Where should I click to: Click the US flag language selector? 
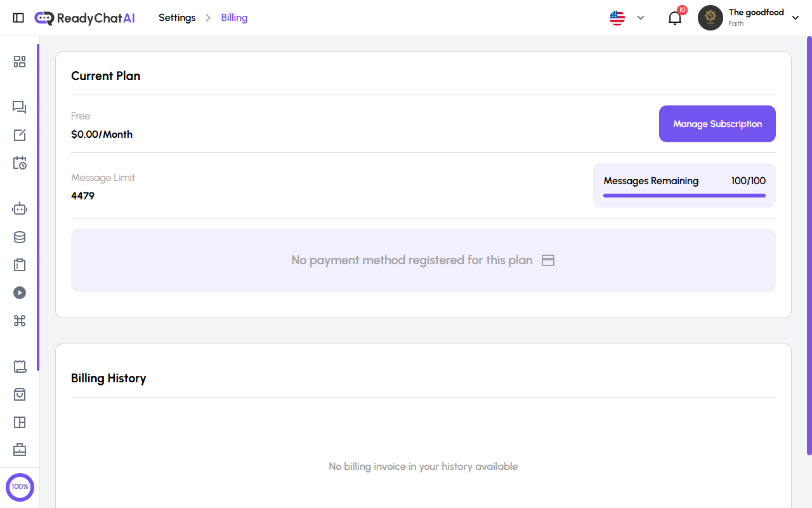pos(617,17)
